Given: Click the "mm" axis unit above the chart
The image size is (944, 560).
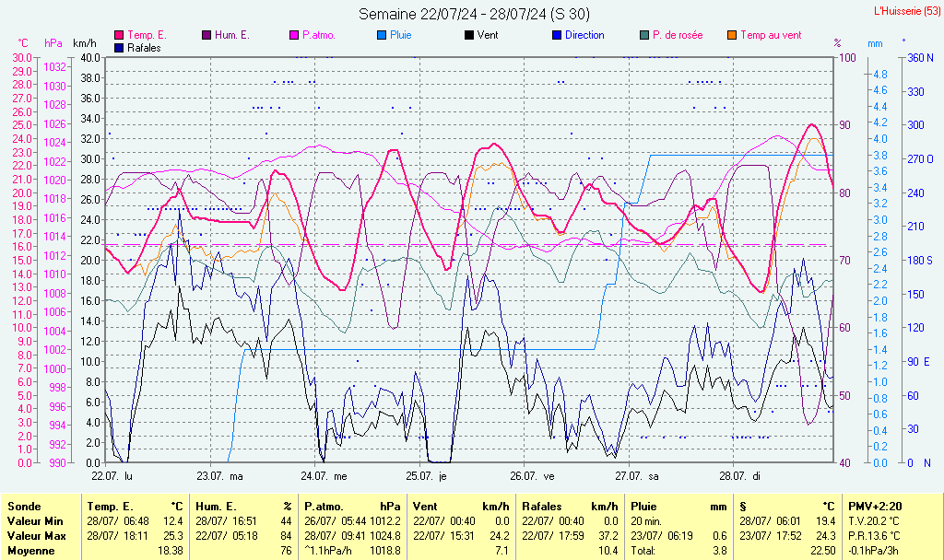Looking at the screenshot, I should point(876,43).
